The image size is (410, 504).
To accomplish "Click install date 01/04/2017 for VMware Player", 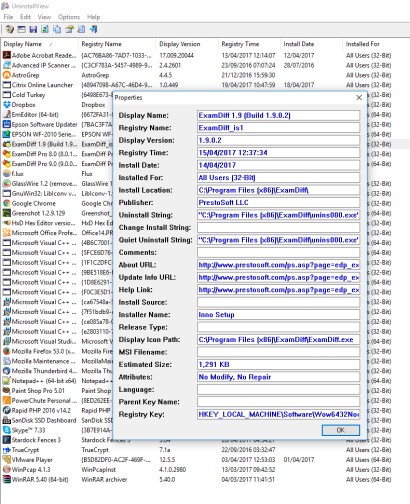I will (x=299, y=460).
